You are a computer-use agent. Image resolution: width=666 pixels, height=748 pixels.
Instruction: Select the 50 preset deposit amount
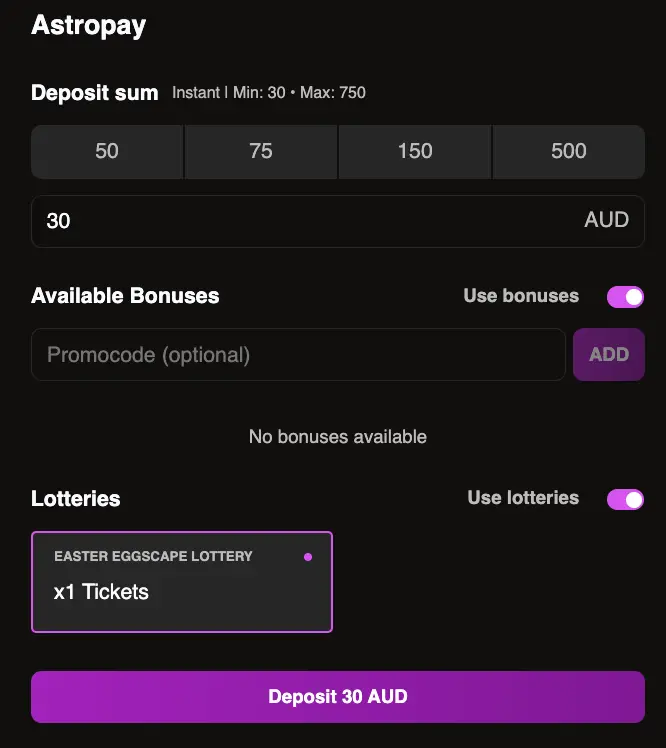(x=107, y=152)
